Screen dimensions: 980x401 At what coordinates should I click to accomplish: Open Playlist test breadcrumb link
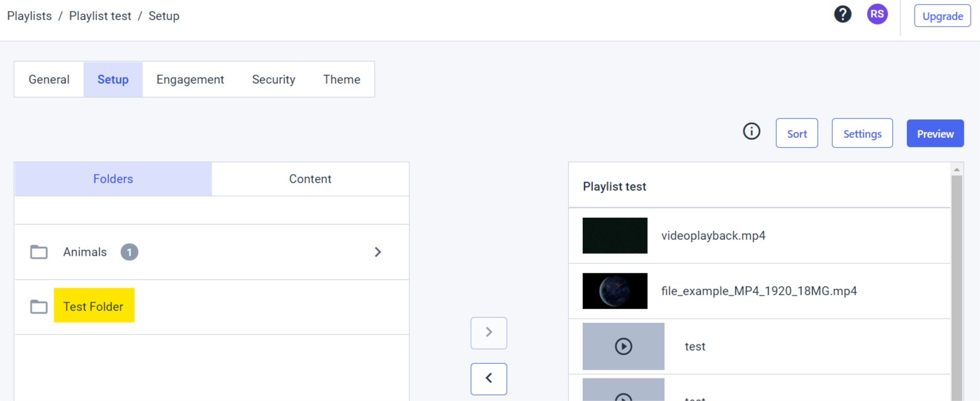[x=100, y=16]
